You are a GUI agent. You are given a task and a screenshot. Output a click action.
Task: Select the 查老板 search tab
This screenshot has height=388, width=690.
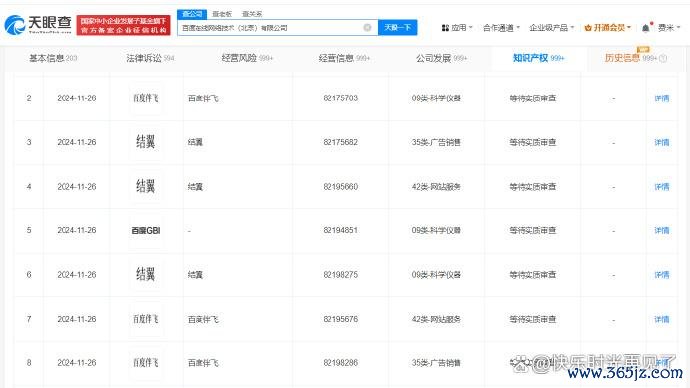pos(222,14)
